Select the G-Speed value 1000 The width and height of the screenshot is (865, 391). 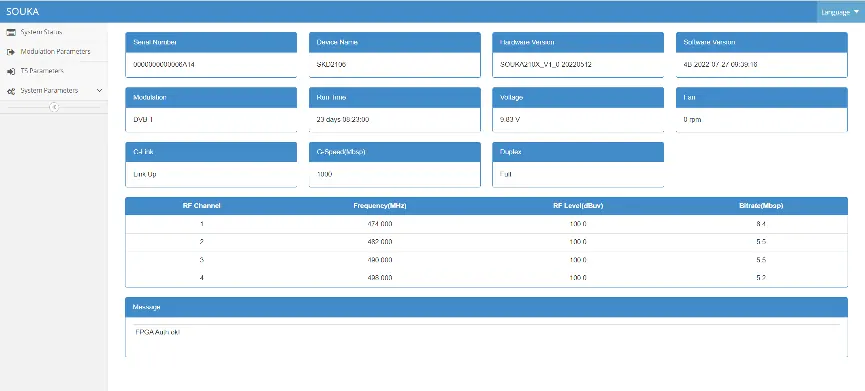coord(324,174)
